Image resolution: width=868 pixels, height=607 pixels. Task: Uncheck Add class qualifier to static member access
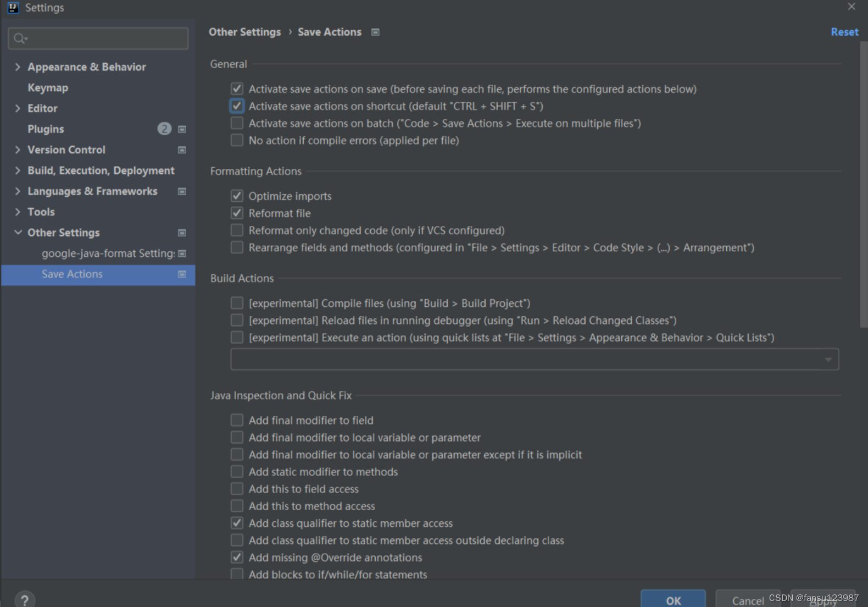pos(237,523)
